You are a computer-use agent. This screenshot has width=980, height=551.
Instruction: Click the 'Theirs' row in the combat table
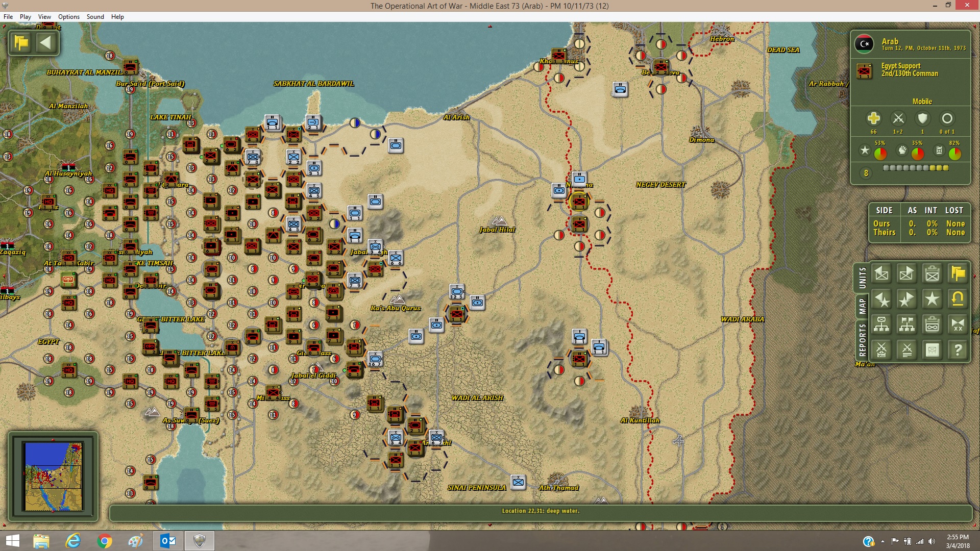[x=919, y=232]
